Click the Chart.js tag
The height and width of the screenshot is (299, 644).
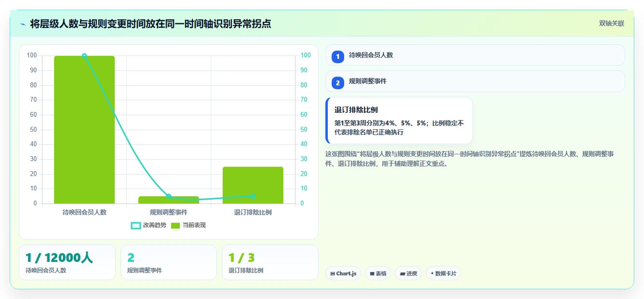[x=343, y=273]
